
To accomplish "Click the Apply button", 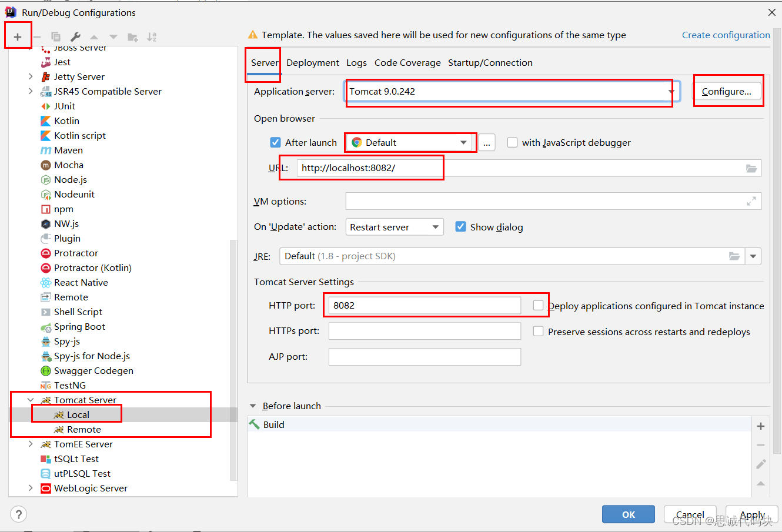I will [752, 514].
